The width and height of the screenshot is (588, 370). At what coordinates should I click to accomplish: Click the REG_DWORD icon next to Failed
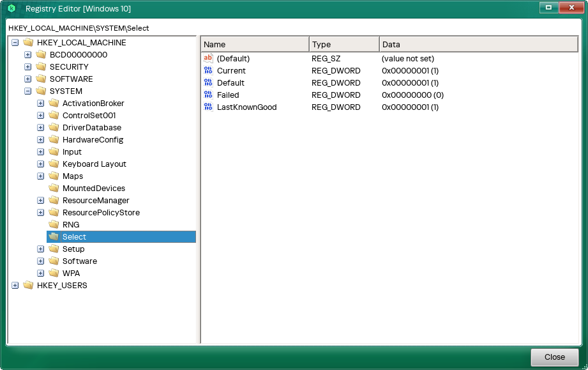pos(207,95)
